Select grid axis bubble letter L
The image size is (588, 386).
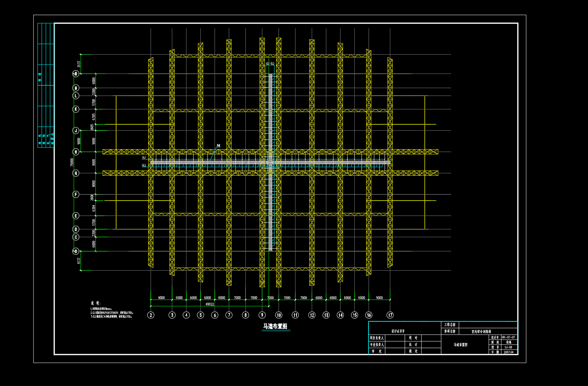[x=76, y=96]
